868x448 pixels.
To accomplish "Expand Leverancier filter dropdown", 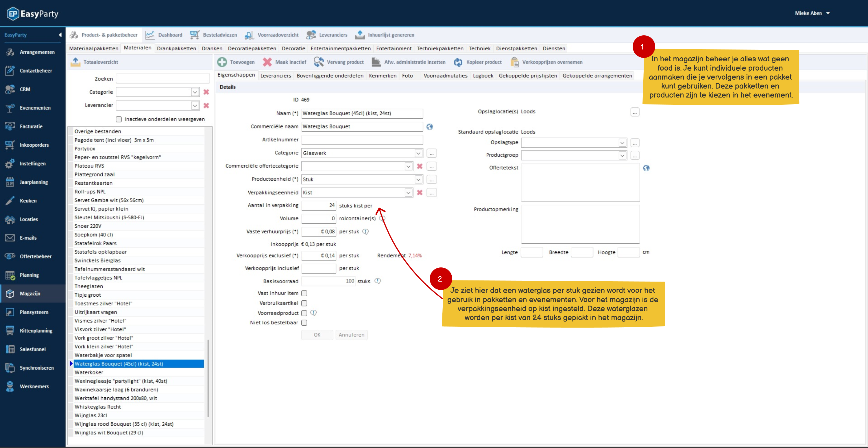I will point(195,105).
